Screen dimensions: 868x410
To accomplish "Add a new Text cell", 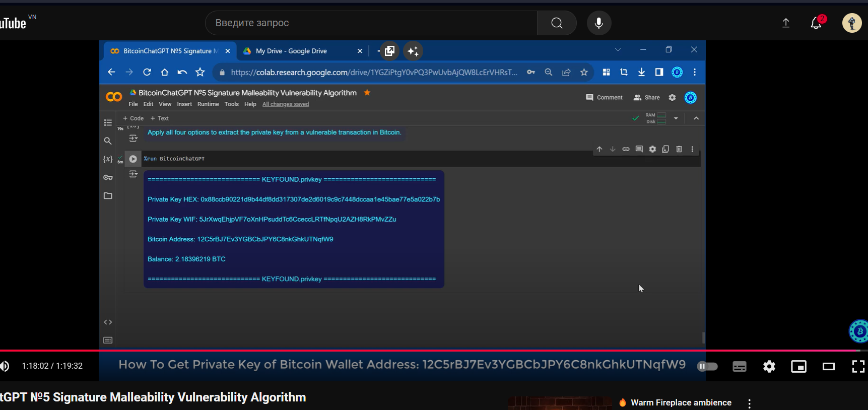I will click(160, 118).
